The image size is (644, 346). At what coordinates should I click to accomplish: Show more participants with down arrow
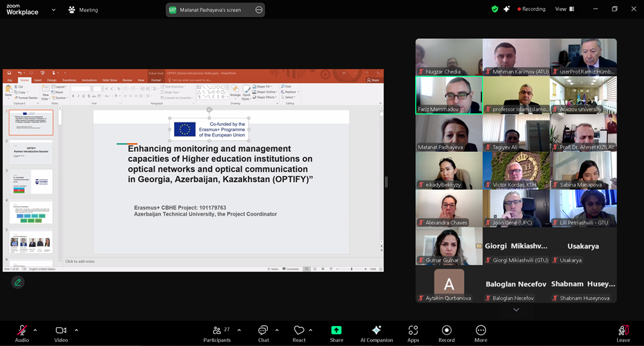[515, 310]
